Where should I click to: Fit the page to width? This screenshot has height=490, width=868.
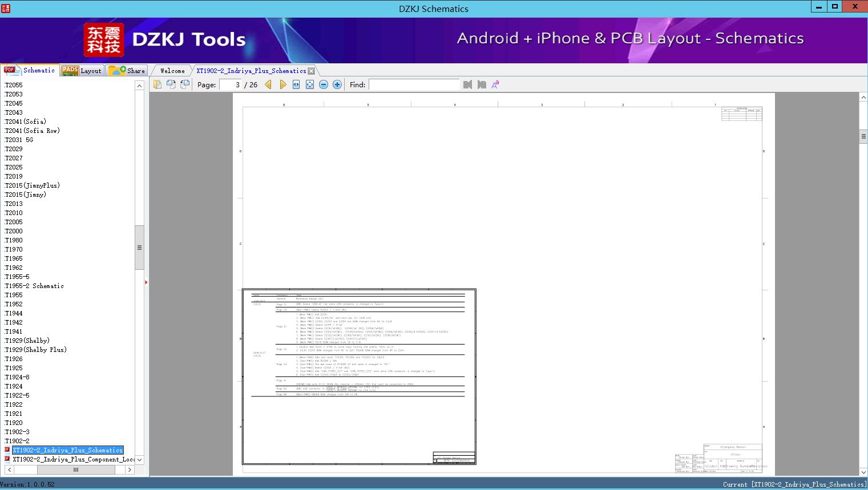pyautogui.click(x=296, y=84)
